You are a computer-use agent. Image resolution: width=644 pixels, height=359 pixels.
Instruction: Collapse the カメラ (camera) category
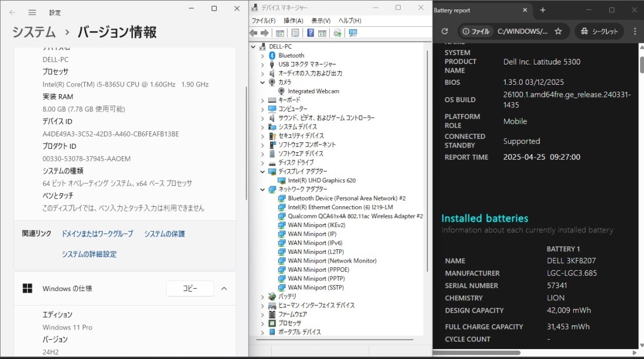point(262,82)
